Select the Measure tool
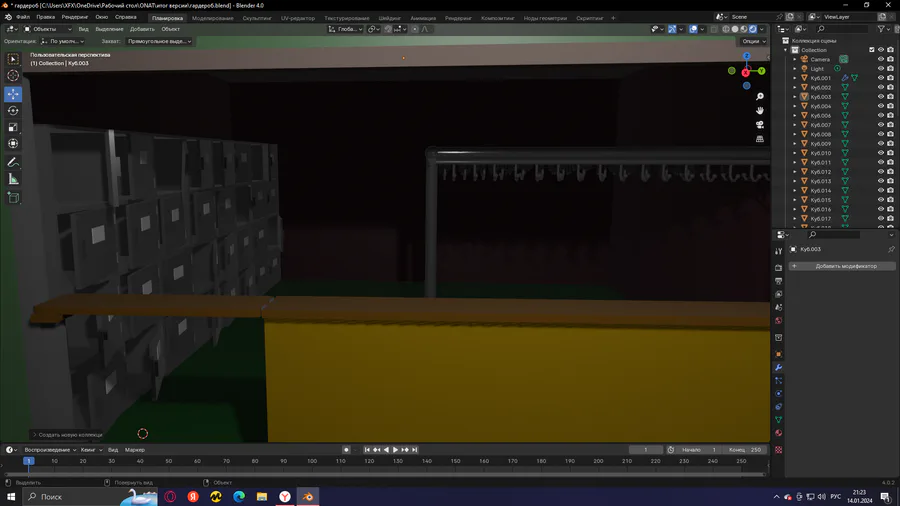Image resolution: width=900 pixels, height=506 pixels. pyautogui.click(x=13, y=180)
